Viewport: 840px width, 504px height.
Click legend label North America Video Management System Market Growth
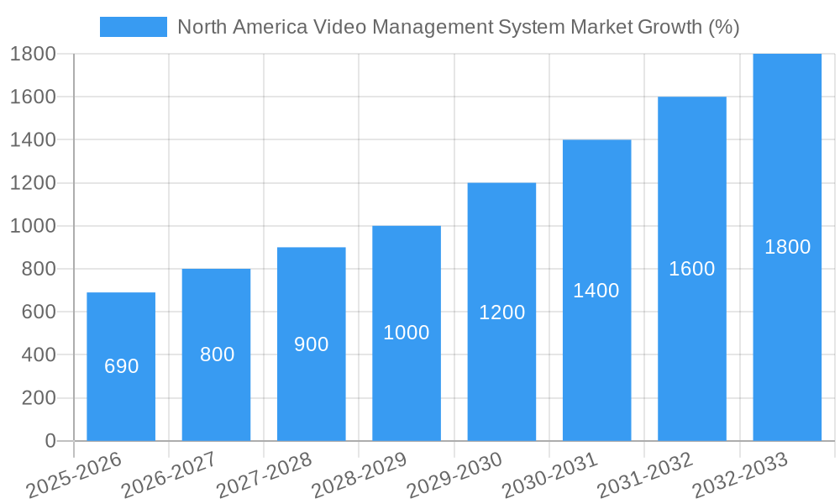tap(458, 27)
